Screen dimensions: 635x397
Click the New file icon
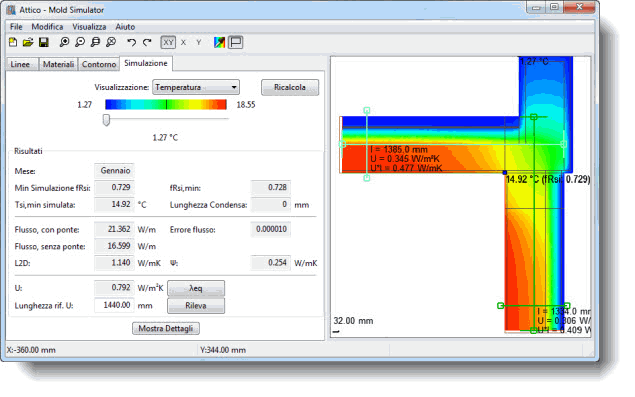(13, 42)
